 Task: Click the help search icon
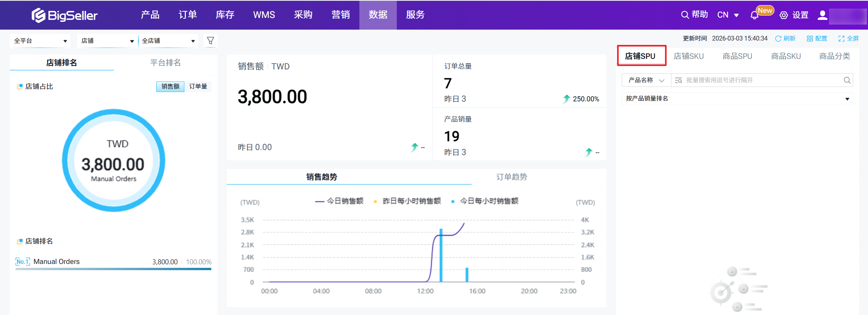click(685, 15)
